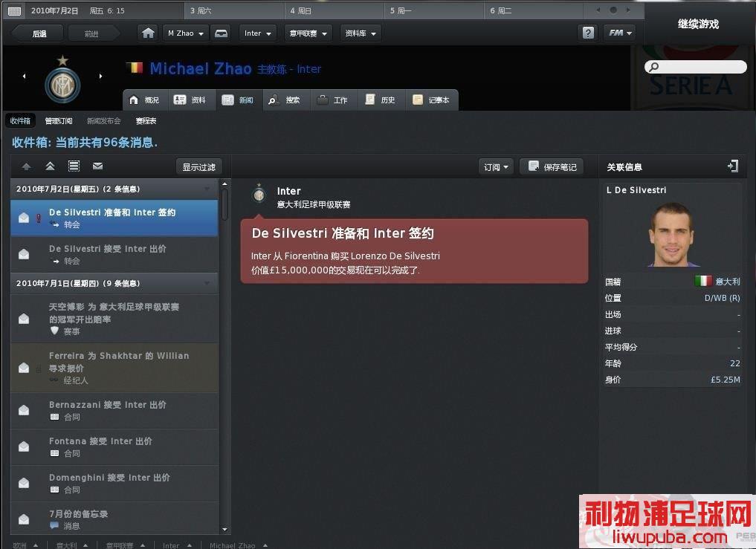Open the 资料库 dropdown menu
The image size is (756, 549).
pyautogui.click(x=361, y=33)
